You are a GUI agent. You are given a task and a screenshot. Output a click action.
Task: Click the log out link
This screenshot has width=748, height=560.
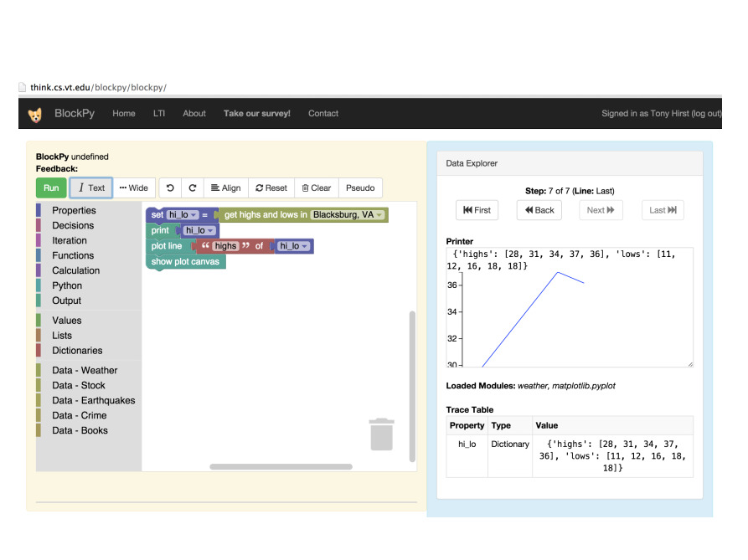pos(706,114)
